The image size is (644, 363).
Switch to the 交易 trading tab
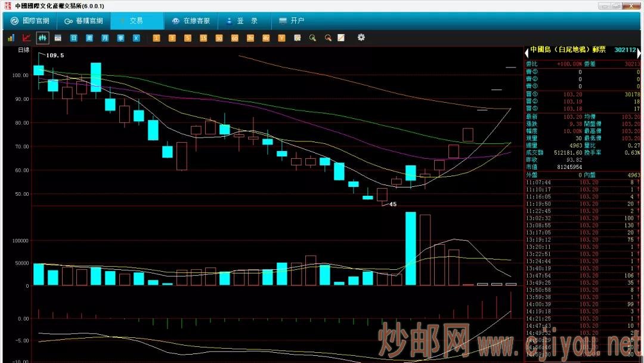pyautogui.click(x=137, y=21)
